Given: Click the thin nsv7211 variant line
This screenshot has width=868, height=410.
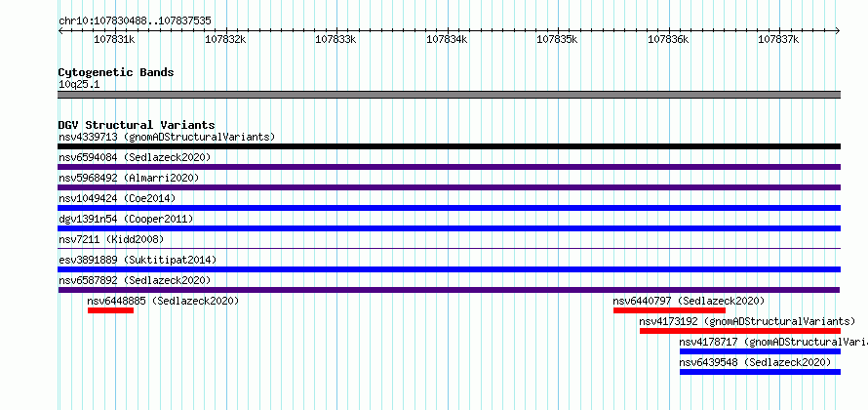Looking at the screenshot, I should coord(449,248).
